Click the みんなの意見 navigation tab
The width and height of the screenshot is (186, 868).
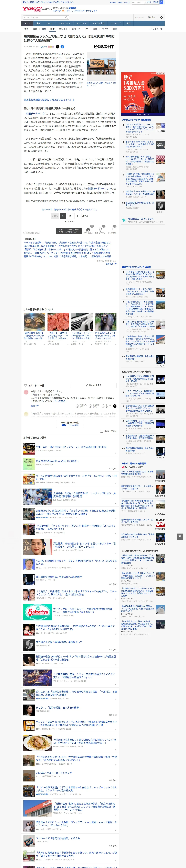pyautogui.click(x=98, y=24)
